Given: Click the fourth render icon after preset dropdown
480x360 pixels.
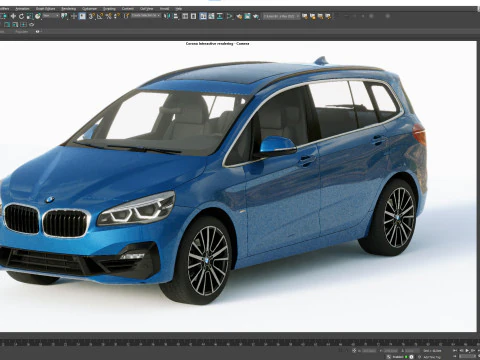Looking at the screenshot, I should click(x=328, y=16).
